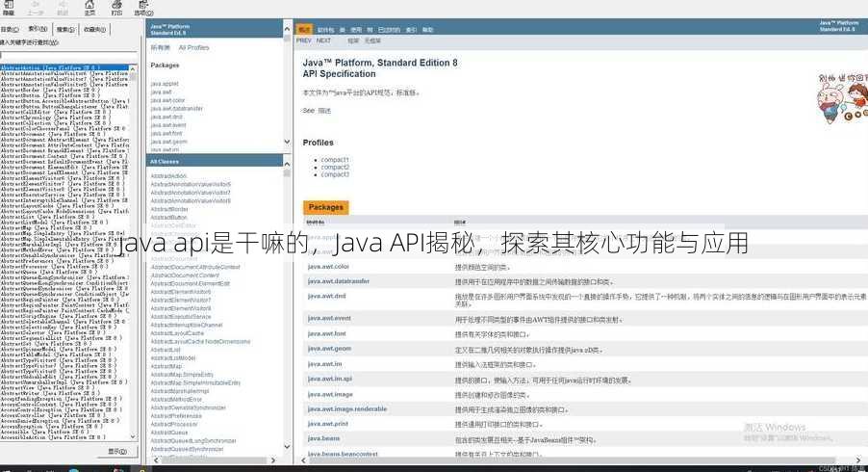The height and width of the screenshot is (472, 868).
Task: Click scroll up arrow of packages frame
Action: pyautogui.click(x=287, y=29)
